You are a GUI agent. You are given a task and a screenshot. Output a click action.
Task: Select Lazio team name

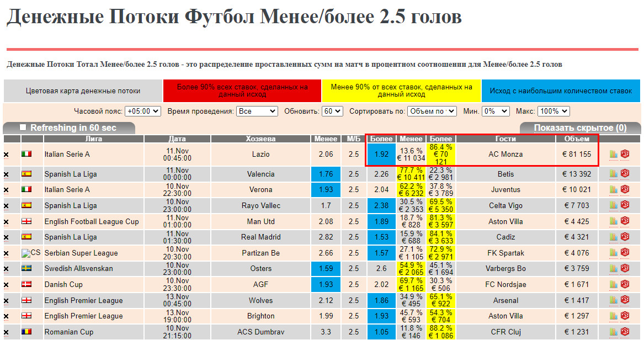pyautogui.click(x=261, y=155)
